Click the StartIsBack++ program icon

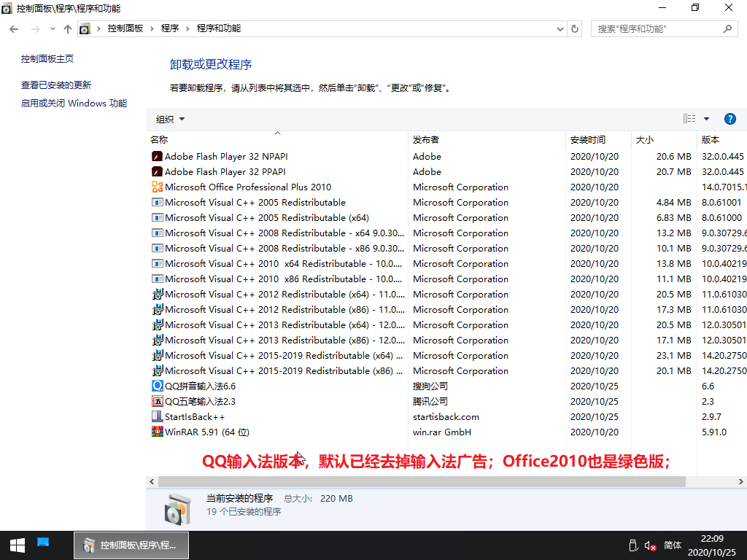[x=157, y=416]
